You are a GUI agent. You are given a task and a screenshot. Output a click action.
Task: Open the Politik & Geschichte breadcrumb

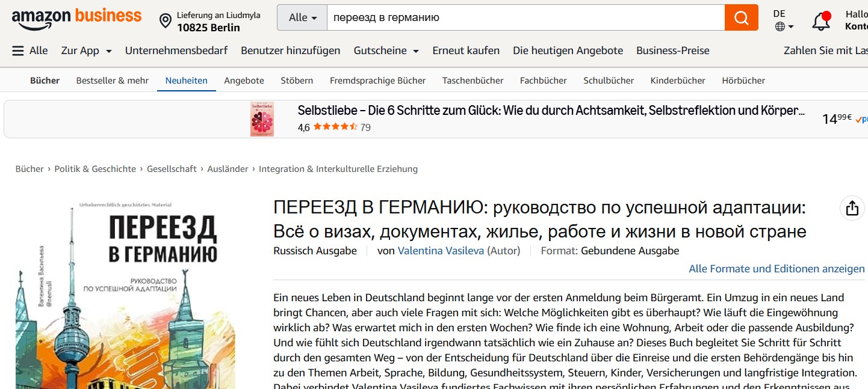(x=95, y=169)
